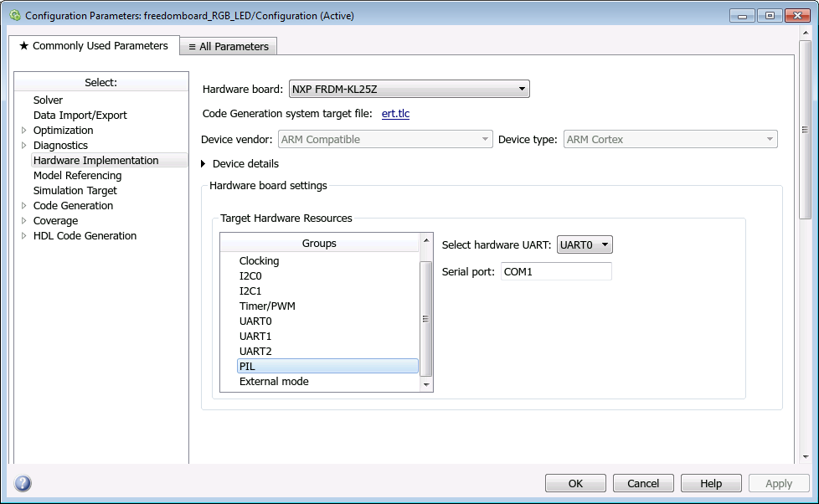Expand the Code Generation category
This screenshot has height=504, width=819.
pyautogui.click(x=23, y=205)
